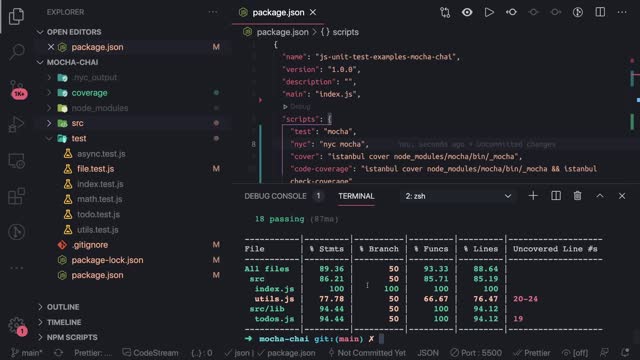The height and width of the screenshot is (360, 640).
Task: Open the terminal selector '2: zsh' dropdown
Action: click(458, 196)
